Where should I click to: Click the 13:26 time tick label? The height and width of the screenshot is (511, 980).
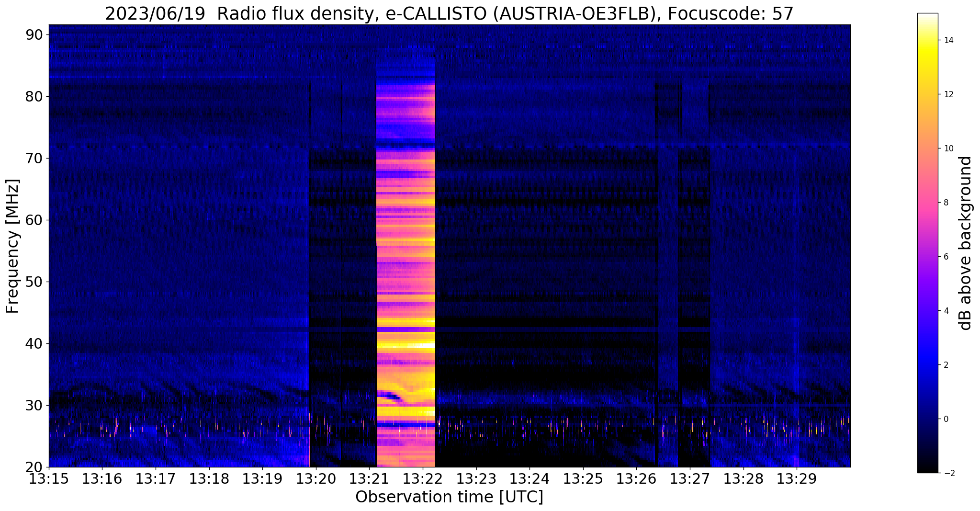pyautogui.click(x=636, y=479)
